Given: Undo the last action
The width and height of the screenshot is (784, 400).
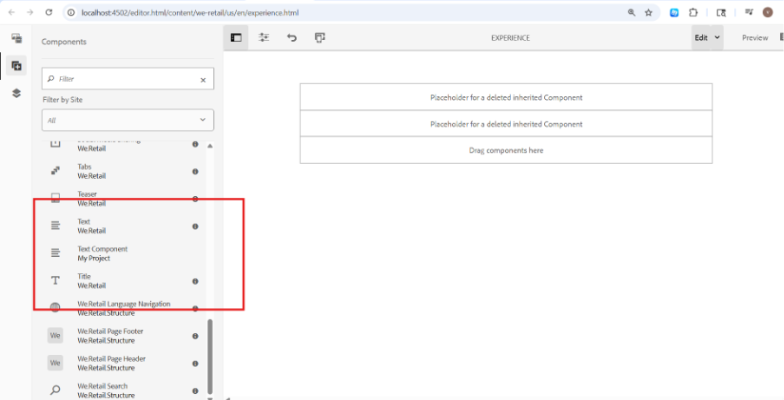Looking at the screenshot, I should click(292, 38).
